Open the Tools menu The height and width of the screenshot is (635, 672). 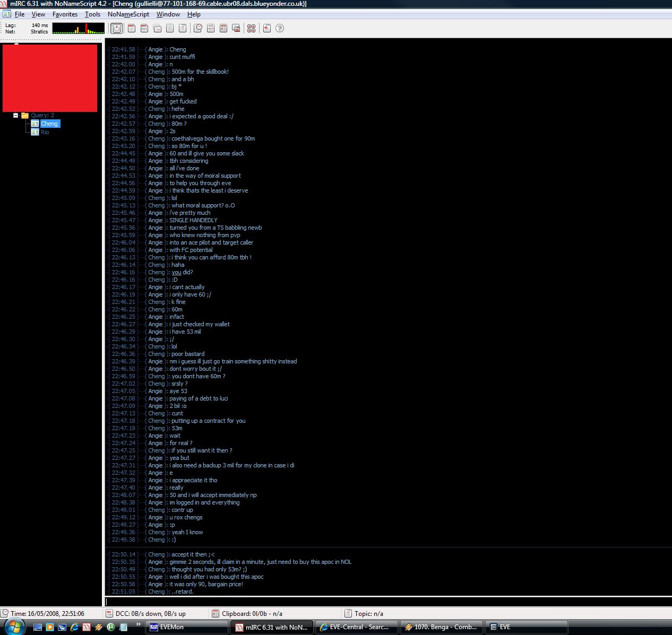click(x=92, y=14)
